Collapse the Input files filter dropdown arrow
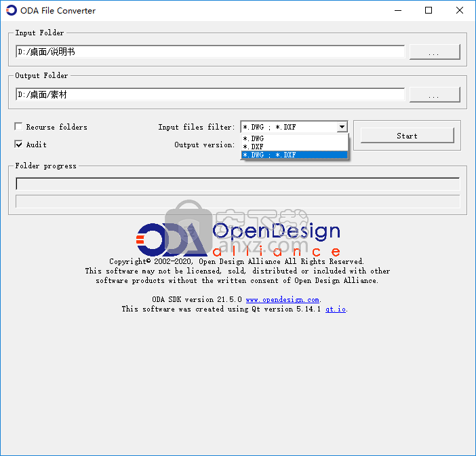Image resolution: width=476 pixels, height=456 pixels. (x=342, y=127)
